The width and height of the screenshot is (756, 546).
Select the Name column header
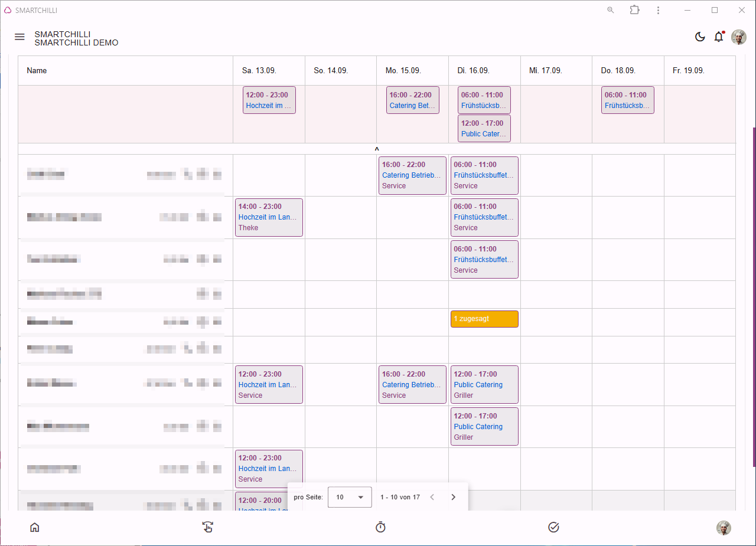37,70
